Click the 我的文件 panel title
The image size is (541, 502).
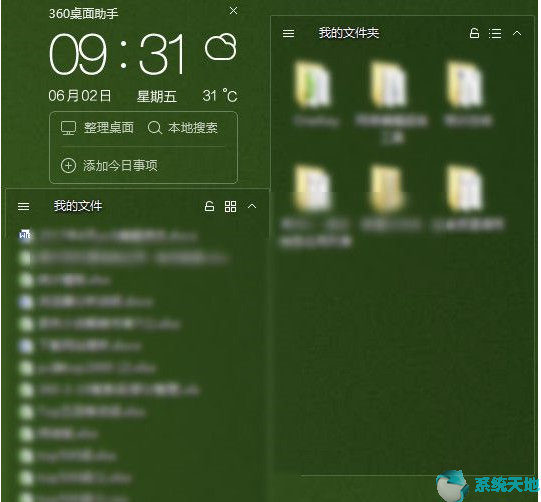tap(78, 206)
